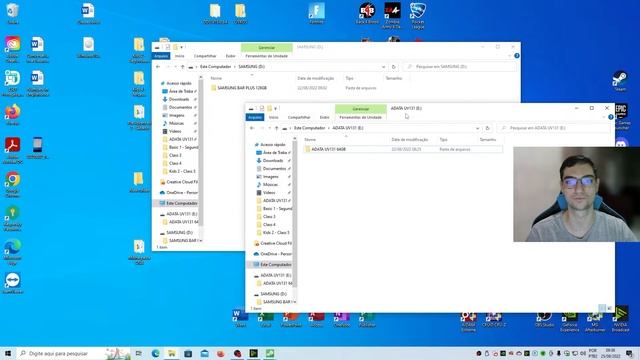The image size is (640, 360).
Task: Click the refresh button in ADATA window
Action: [x=487, y=128]
